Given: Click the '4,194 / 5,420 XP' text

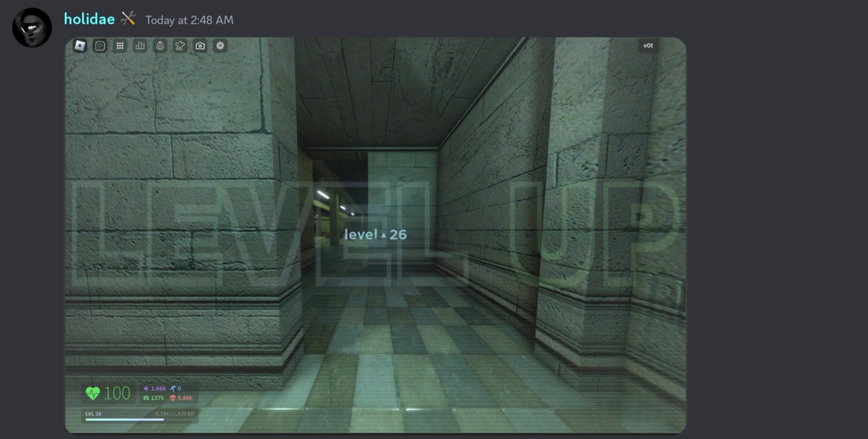Looking at the screenshot, I should click(175, 414).
